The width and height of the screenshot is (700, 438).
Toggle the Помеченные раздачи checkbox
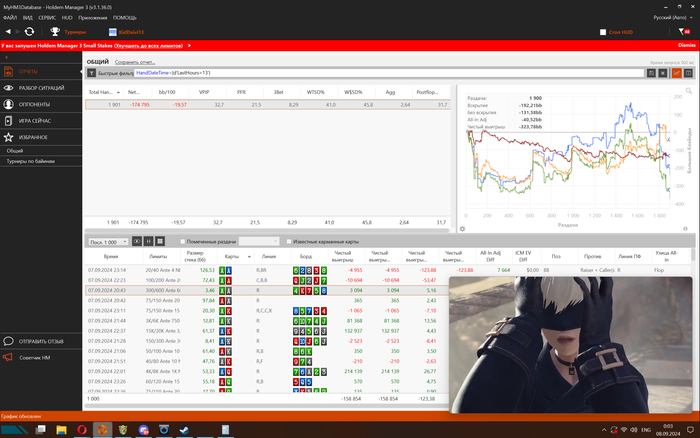pos(182,242)
